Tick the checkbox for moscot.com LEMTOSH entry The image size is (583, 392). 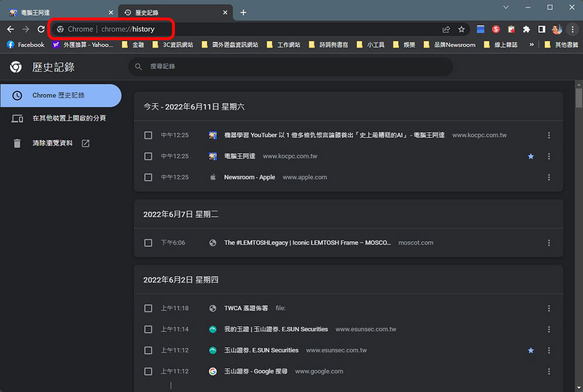point(148,242)
